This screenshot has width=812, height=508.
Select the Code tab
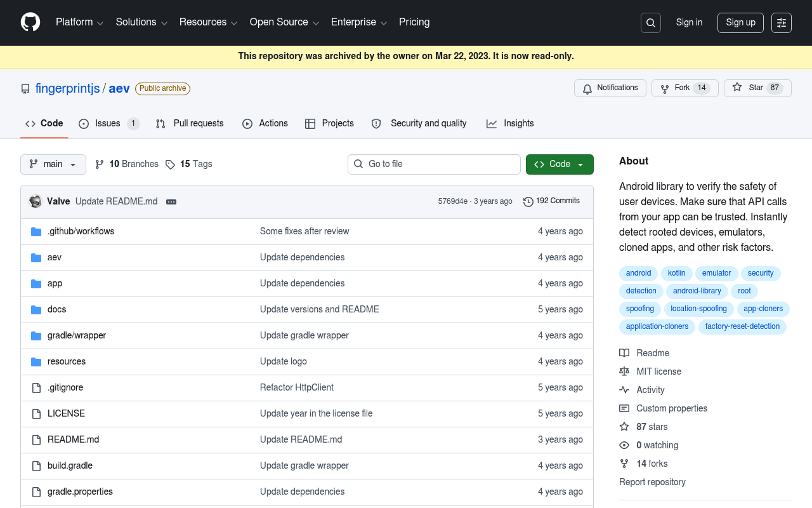pos(44,124)
